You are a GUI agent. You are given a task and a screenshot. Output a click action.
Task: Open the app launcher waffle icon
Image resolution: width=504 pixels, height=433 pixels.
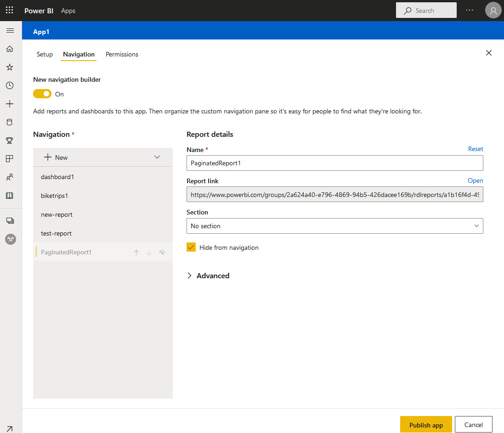pos(10,10)
